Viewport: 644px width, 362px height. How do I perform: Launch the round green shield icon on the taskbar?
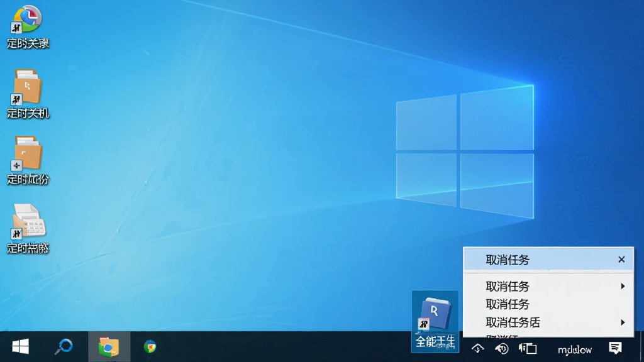(x=150, y=347)
